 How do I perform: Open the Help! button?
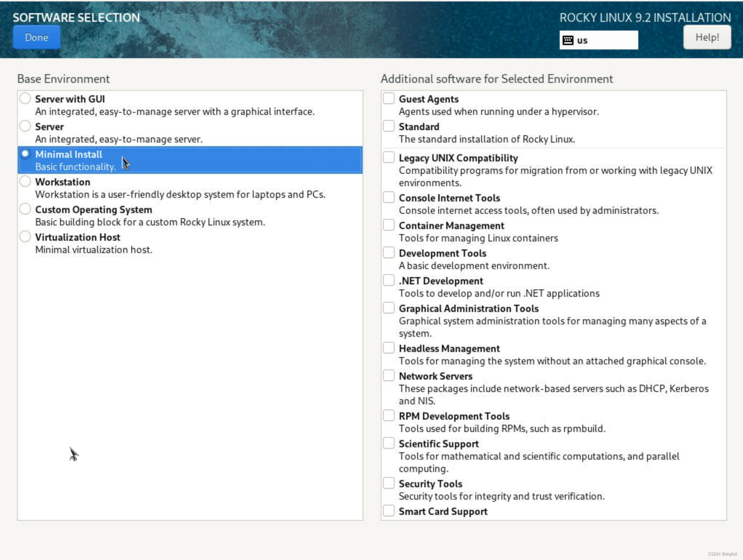pos(707,37)
